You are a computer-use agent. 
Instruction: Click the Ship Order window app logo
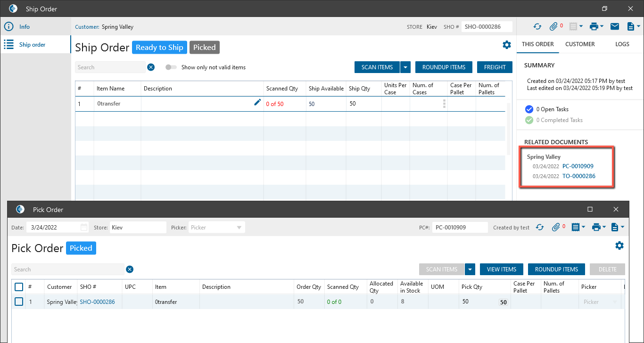tap(13, 8)
